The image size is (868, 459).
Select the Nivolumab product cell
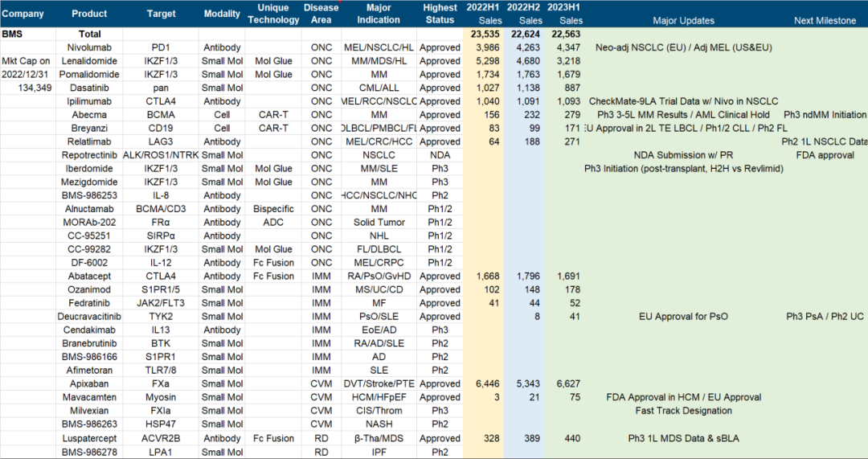click(89, 47)
